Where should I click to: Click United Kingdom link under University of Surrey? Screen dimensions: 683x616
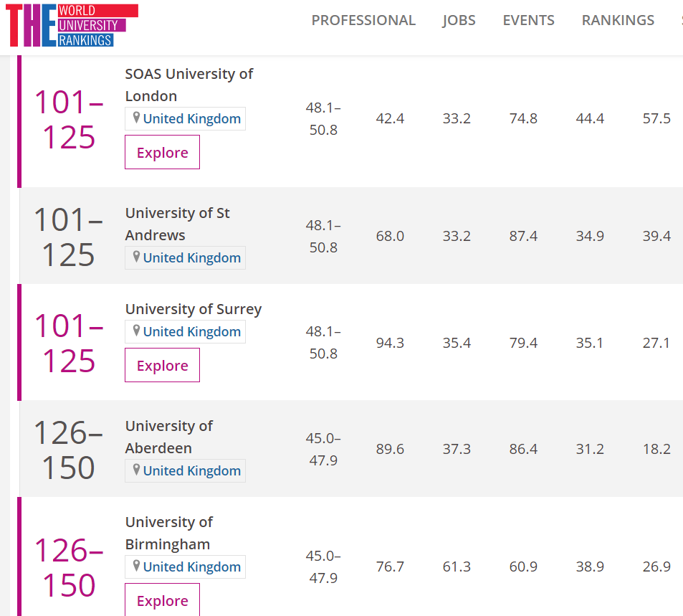[191, 332]
